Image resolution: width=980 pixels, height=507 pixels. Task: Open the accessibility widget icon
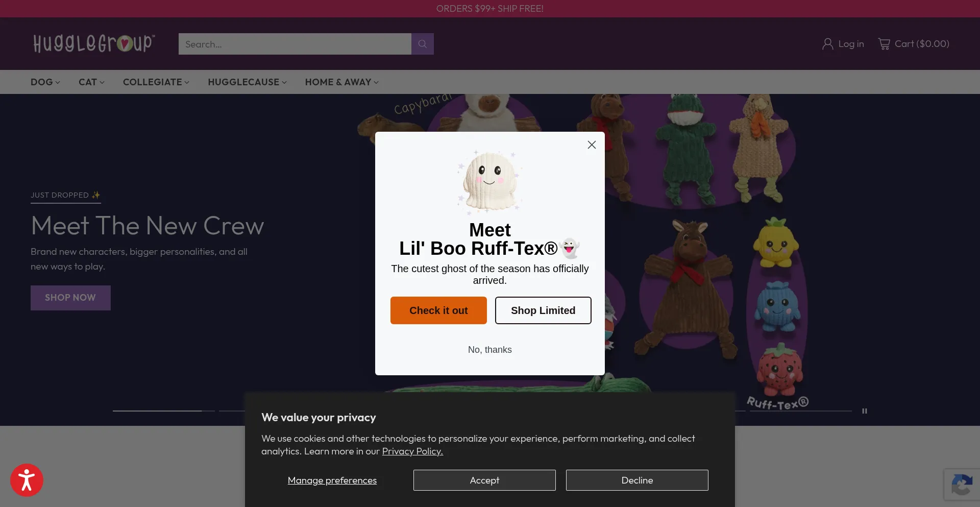point(27,480)
